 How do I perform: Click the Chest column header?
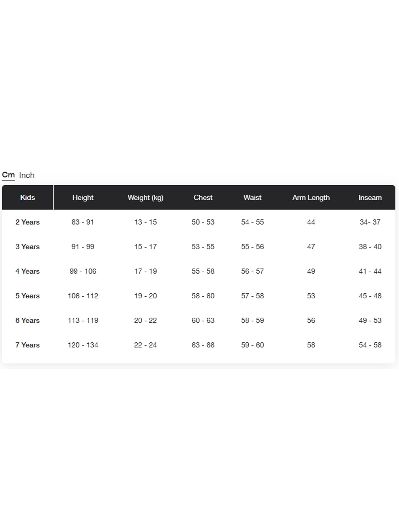[203, 197]
